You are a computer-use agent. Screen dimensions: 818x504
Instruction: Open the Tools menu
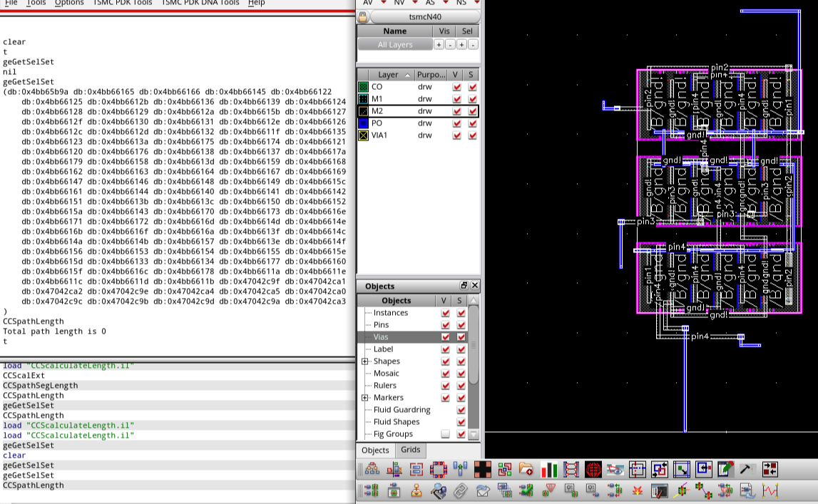point(36,3)
